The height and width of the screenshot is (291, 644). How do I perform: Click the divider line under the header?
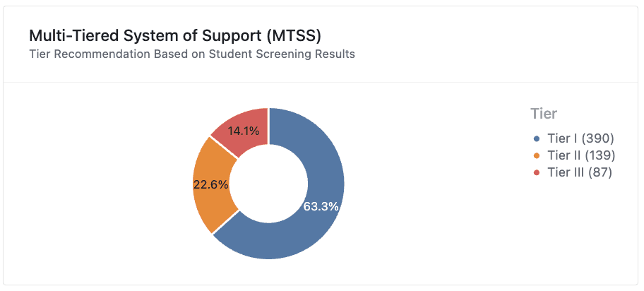[x=321, y=82]
